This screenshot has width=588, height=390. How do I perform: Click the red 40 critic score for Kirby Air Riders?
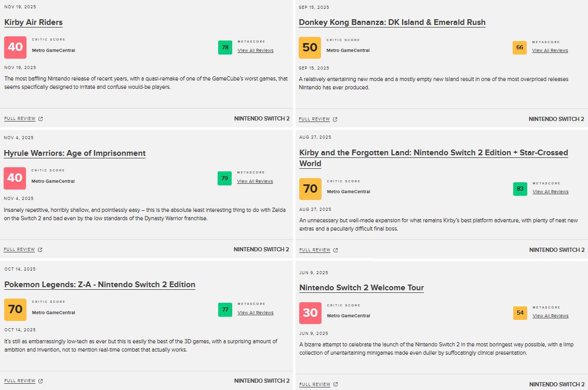[x=15, y=47]
